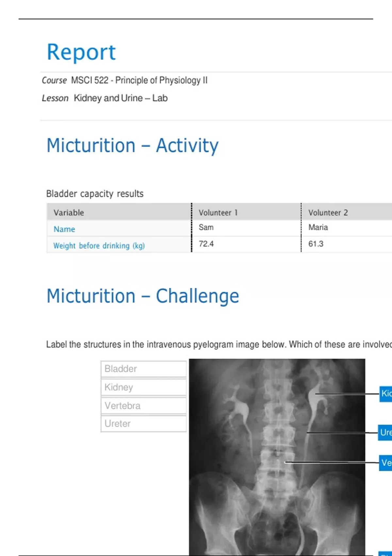The width and height of the screenshot is (392, 556).
Task: Select the blue Vertebra tag beside the pyelogram
Action: 386,463
